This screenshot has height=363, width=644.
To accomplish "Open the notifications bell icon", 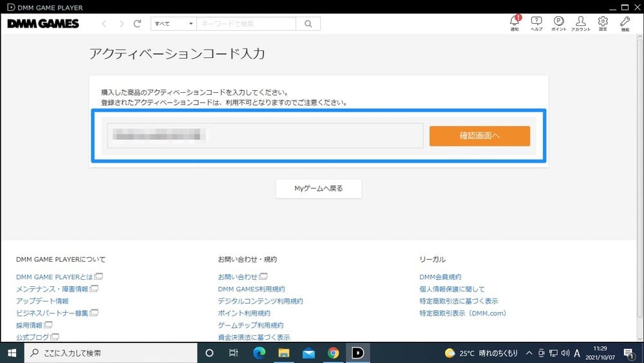I will [514, 22].
